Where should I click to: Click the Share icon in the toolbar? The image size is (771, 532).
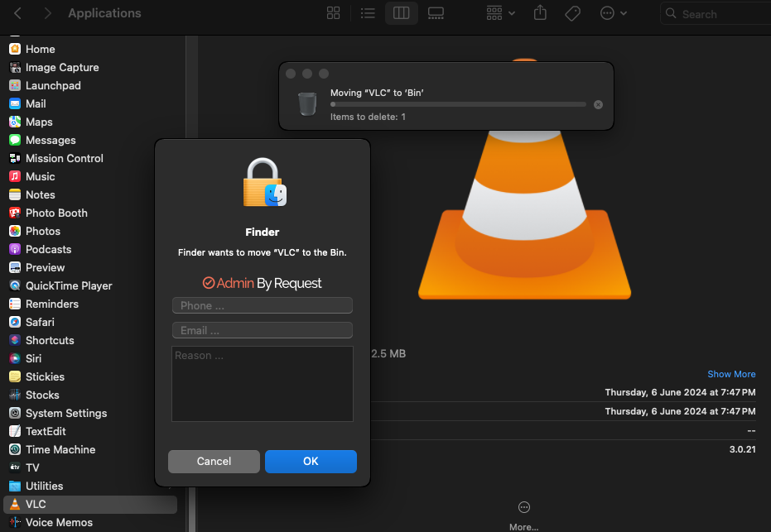pyautogui.click(x=540, y=12)
